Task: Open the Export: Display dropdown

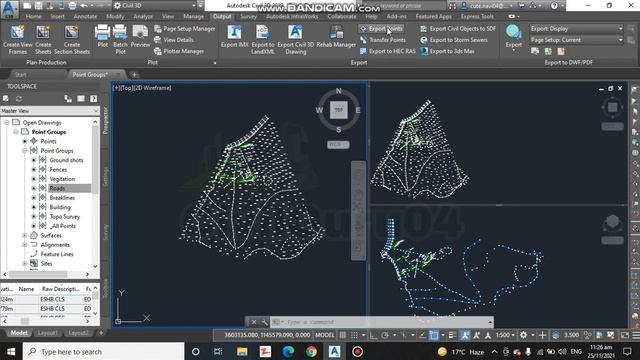Action: 576,29
